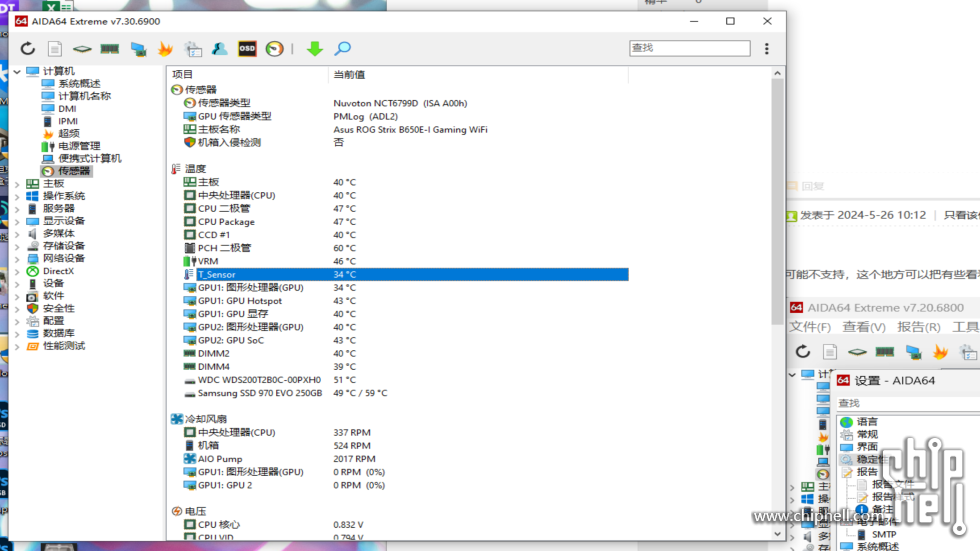Image resolution: width=980 pixels, height=551 pixels.
Task: Expand the 操作系统 tree node
Action: click(x=17, y=196)
